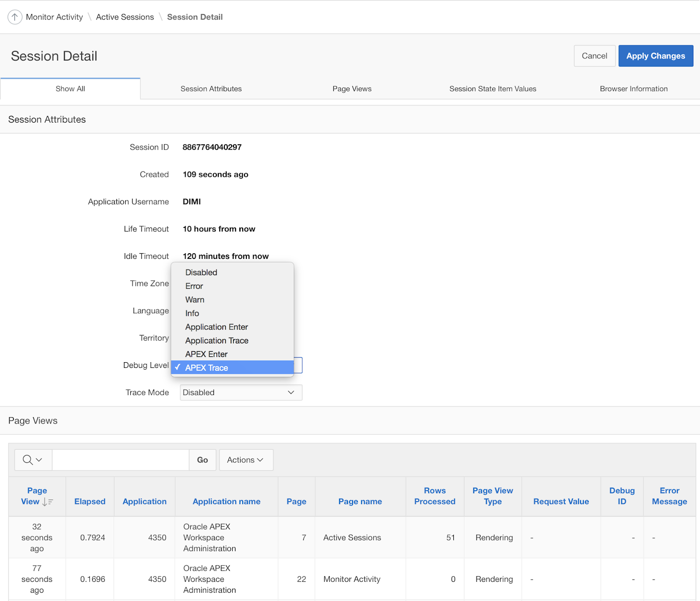The width and height of the screenshot is (700, 601).
Task: Select the Cancel button near Apply Changes
Action: (594, 56)
